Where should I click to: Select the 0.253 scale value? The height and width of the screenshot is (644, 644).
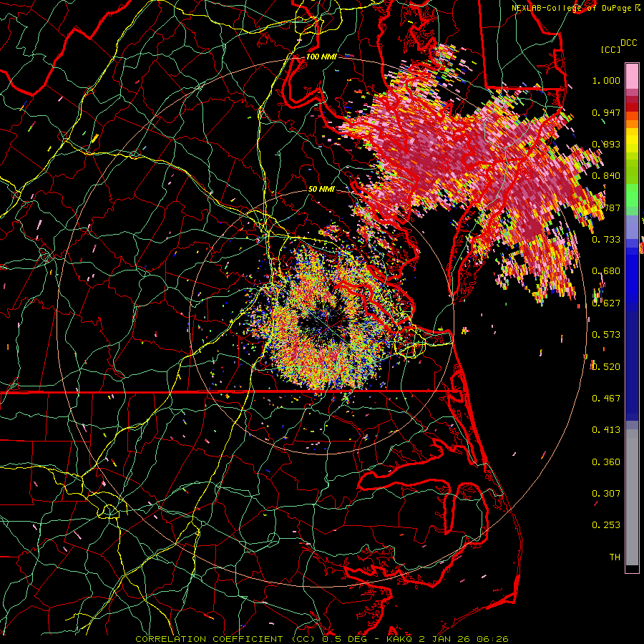[x=606, y=525]
